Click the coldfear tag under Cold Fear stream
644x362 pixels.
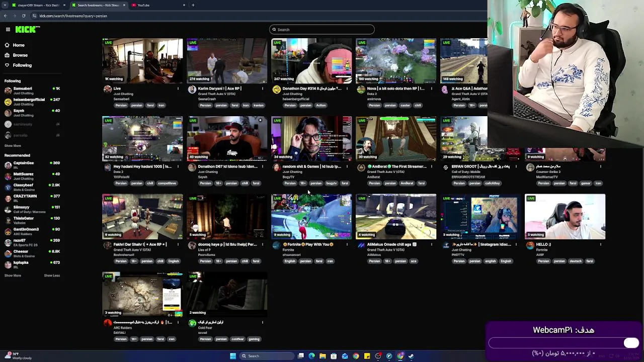click(x=237, y=339)
